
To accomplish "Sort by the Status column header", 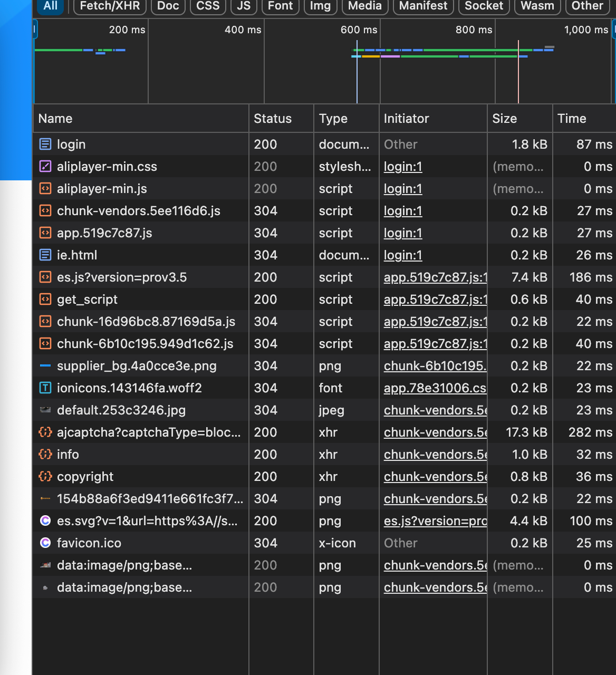I will click(273, 119).
